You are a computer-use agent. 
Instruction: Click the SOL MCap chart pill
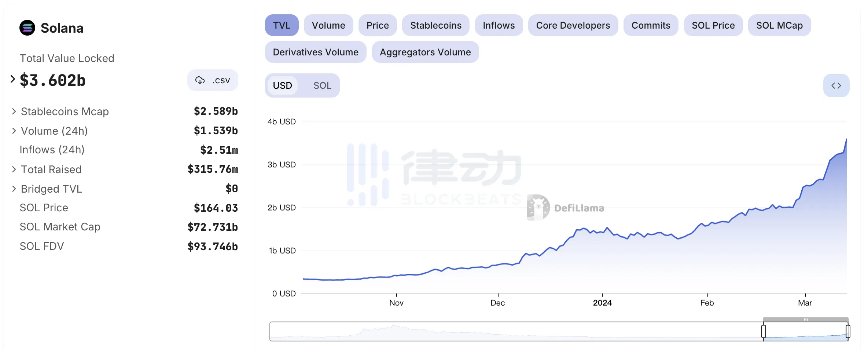pyautogui.click(x=779, y=25)
